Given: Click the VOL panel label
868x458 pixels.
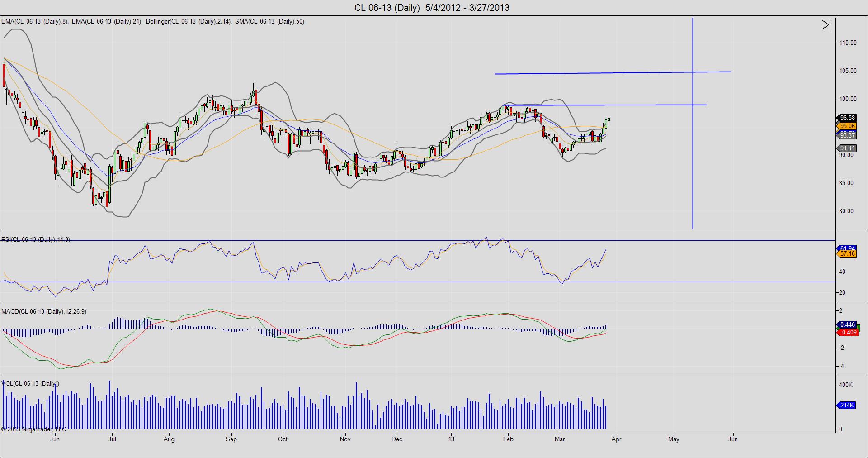Looking at the screenshot, I should pyautogui.click(x=30, y=383).
